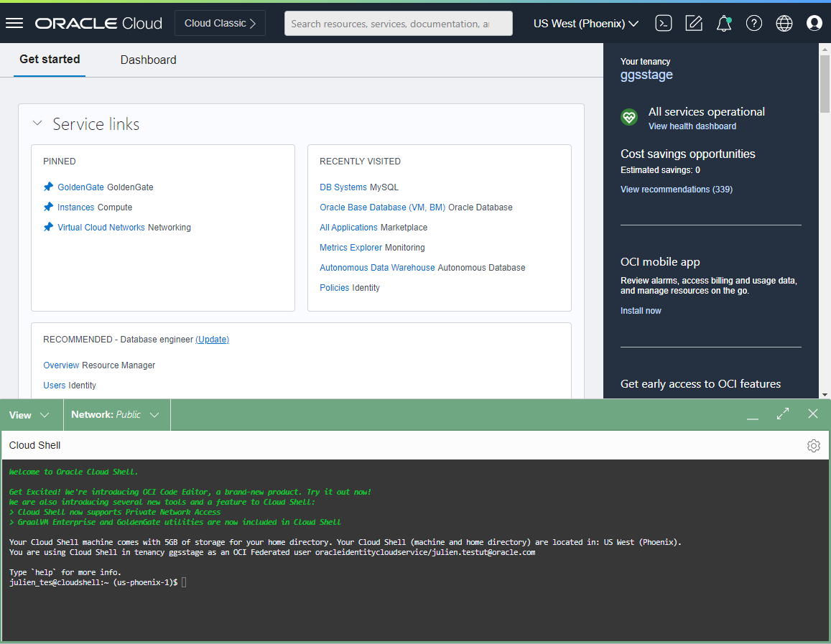Open the Network: Public dropdown
This screenshot has width=831, height=644.
click(116, 414)
